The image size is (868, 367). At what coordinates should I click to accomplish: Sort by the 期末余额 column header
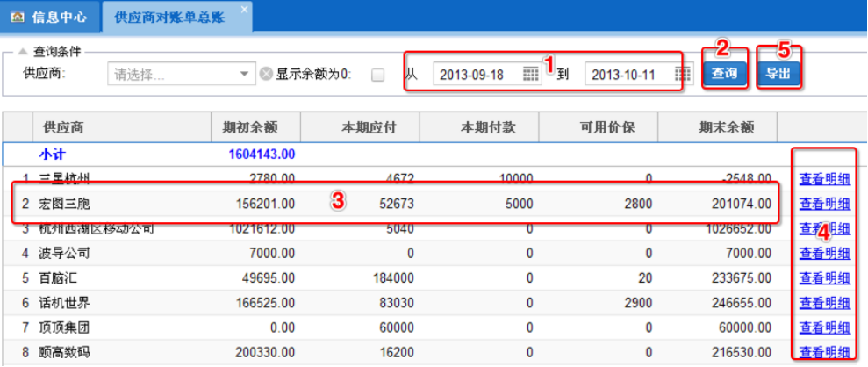pyautogui.click(x=727, y=127)
